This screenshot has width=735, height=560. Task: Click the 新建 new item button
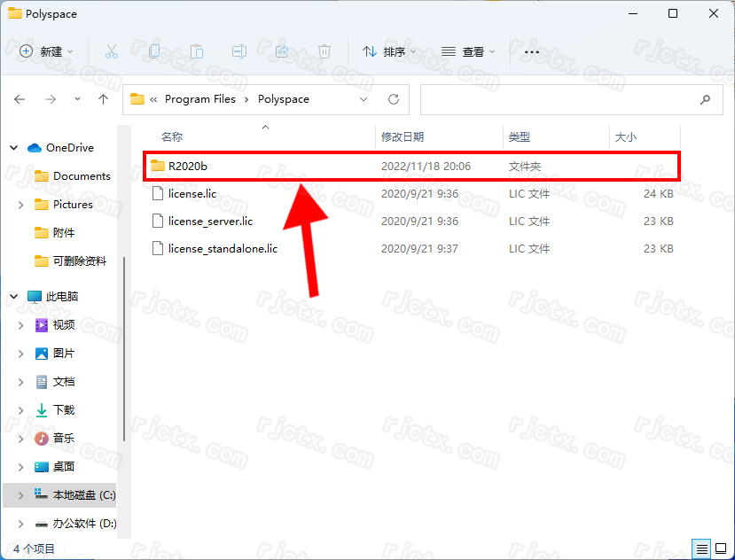pyautogui.click(x=46, y=51)
